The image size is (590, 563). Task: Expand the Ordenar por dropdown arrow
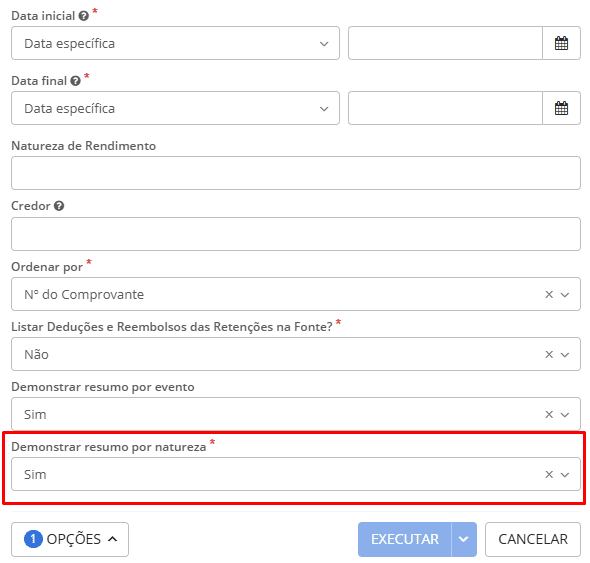pyautogui.click(x=565, y=295)
